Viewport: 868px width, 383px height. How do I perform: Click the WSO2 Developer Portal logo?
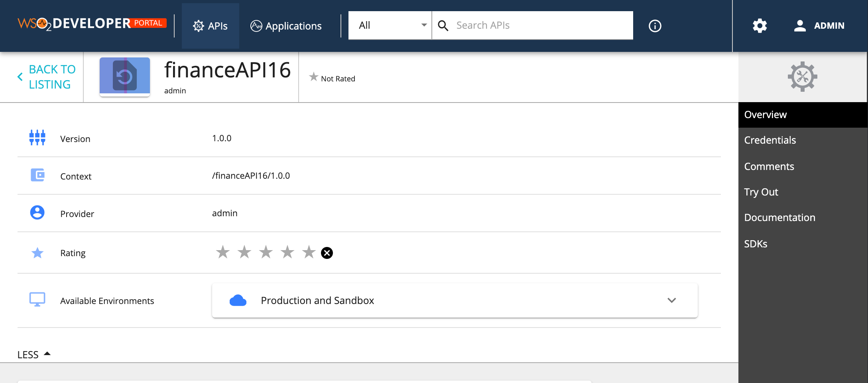(92, 24)
